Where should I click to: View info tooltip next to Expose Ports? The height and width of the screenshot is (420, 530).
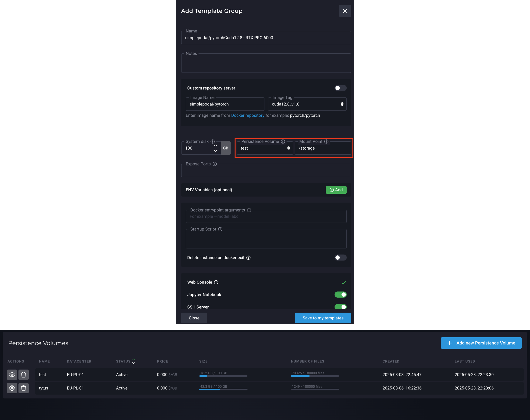215,164
